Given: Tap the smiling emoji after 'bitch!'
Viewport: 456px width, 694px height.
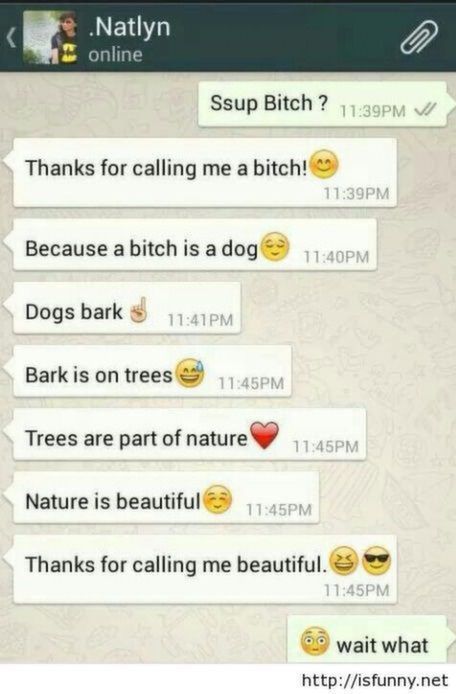Looking at the screenshot, I should [324, 164].
